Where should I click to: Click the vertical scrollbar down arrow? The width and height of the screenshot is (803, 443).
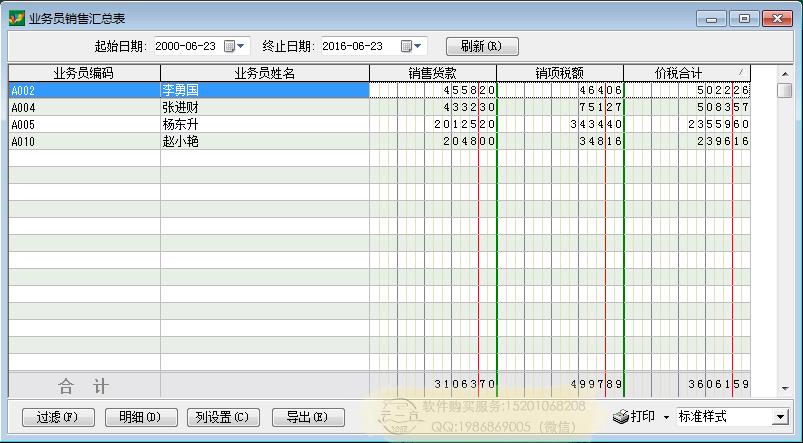pos(785,387)
